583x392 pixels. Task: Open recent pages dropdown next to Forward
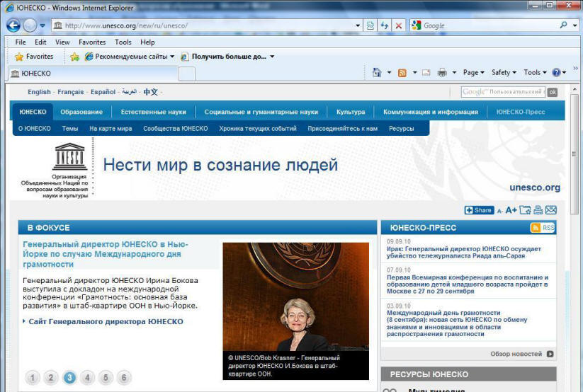click(x=43, y=25)
